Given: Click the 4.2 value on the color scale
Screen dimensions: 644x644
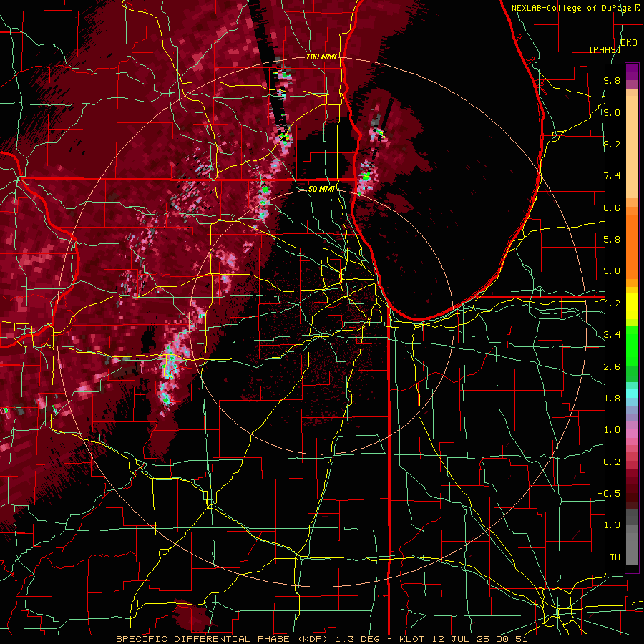Looking at the screenshot, I should point(612,303).
